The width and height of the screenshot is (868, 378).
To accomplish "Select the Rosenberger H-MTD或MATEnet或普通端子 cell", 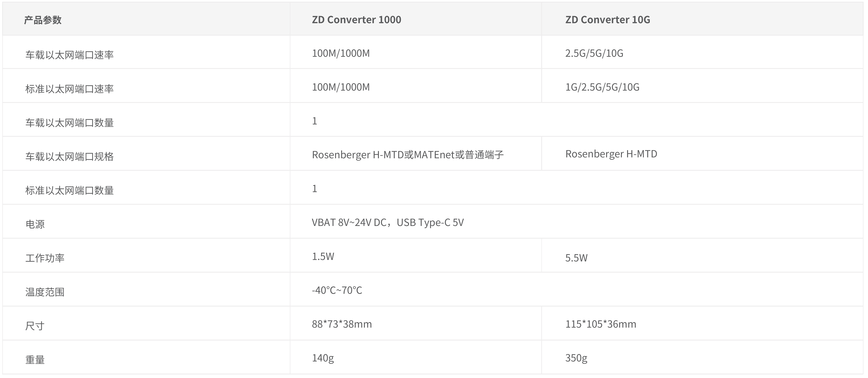I will click(x=408, y=155).
